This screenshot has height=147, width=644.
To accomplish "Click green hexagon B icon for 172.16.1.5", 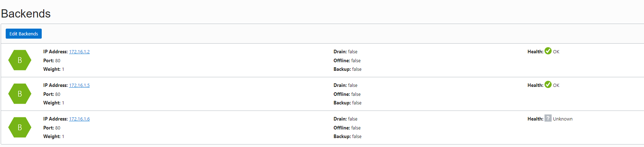I will point(20,94).
